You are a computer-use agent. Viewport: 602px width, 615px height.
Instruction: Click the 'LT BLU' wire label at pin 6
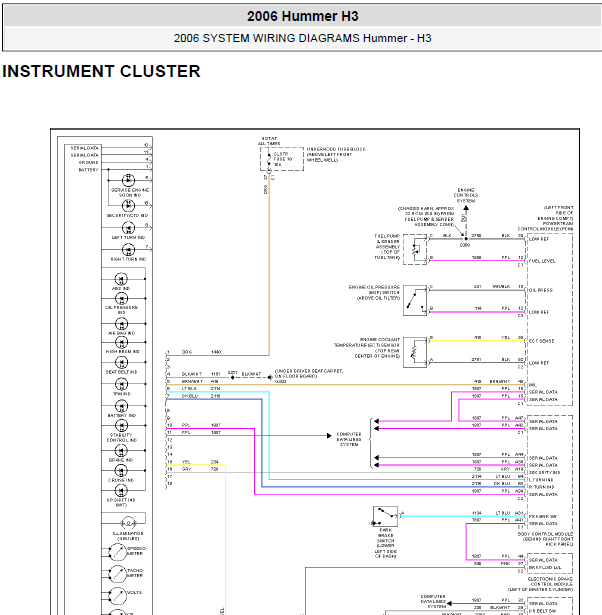(189, 389)
